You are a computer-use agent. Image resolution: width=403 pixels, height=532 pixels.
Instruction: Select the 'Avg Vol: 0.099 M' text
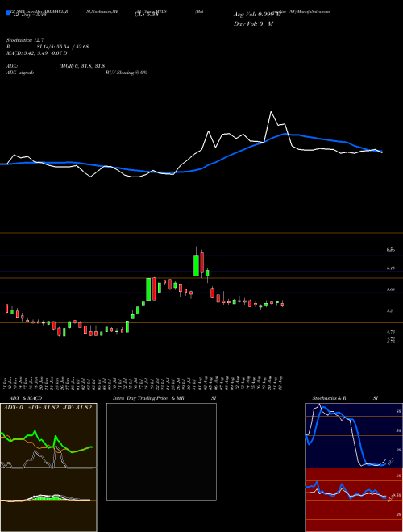tap(258, 15)
